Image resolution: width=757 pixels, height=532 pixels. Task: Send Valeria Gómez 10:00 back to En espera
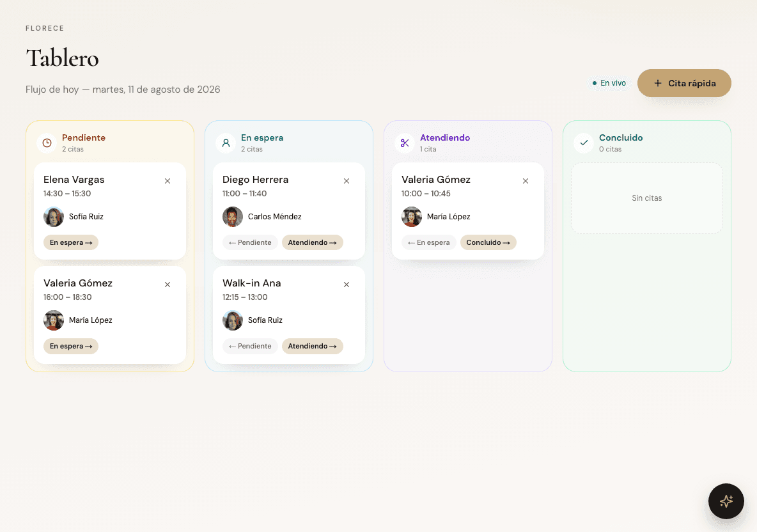(429, 242)
